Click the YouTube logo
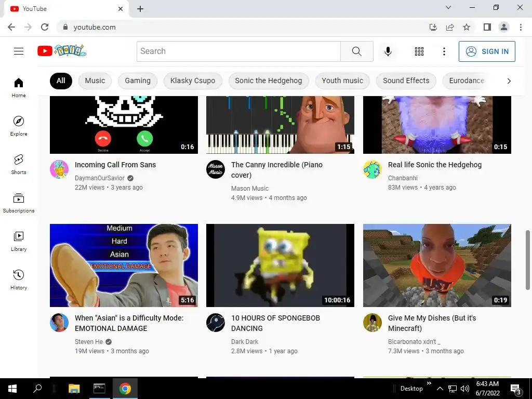This screenshot has height=399, width=532. pyautogui.click(x=62, y=51)
